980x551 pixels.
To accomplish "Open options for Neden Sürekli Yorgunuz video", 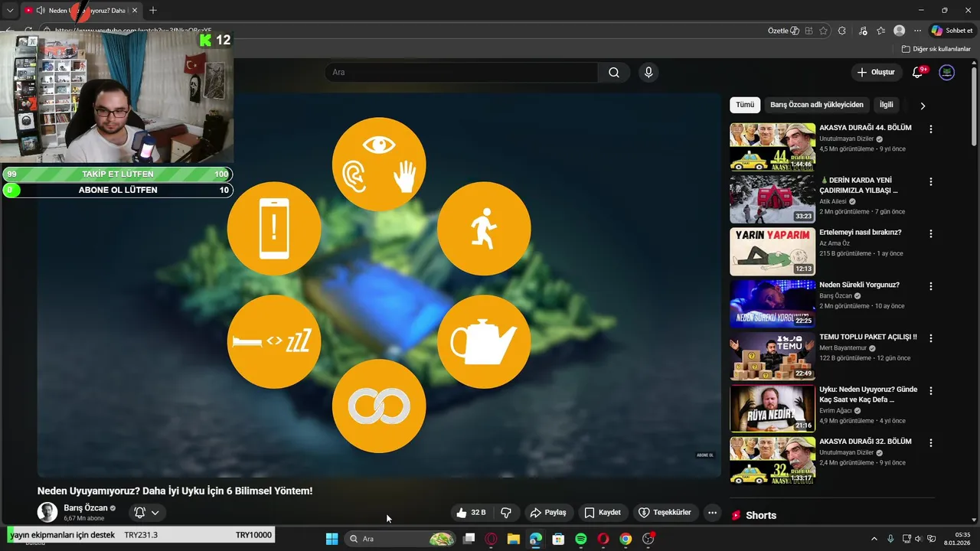I will (931, 286).
